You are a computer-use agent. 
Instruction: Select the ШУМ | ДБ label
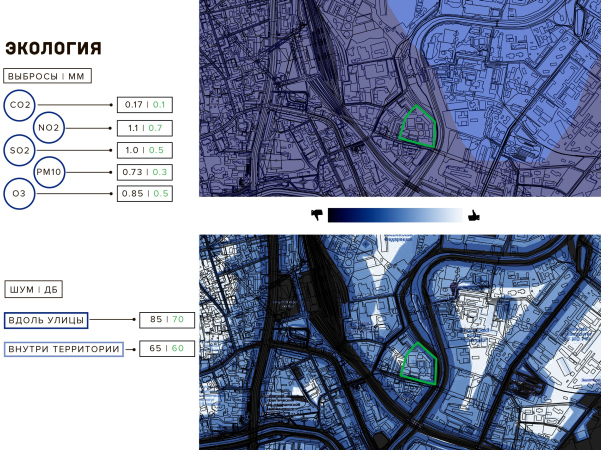pyautogui.click(x=32, y=290)
